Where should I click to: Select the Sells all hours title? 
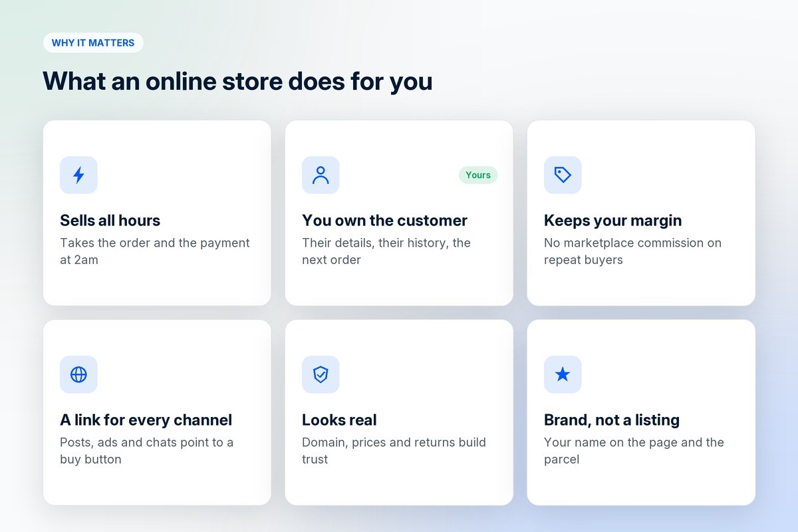(110, 220)
